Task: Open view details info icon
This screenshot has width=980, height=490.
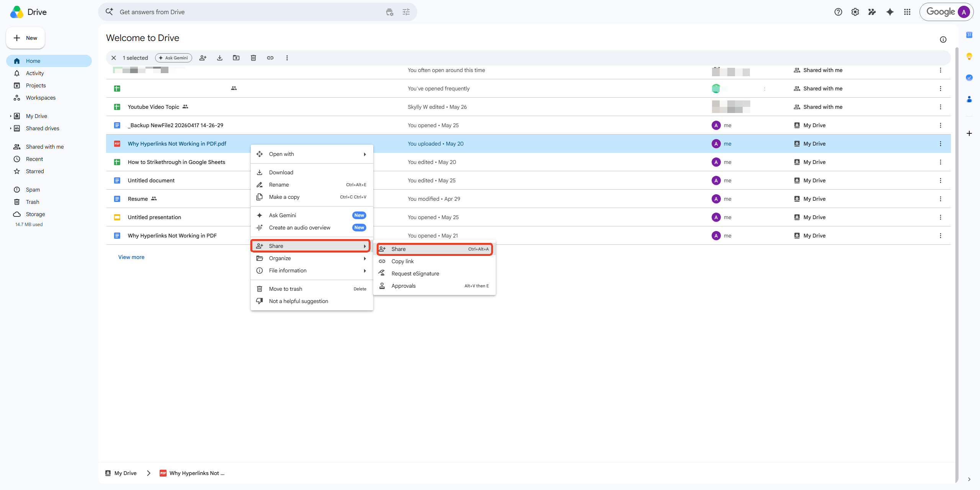Action: pyautogui.click(x=943, y=39)
